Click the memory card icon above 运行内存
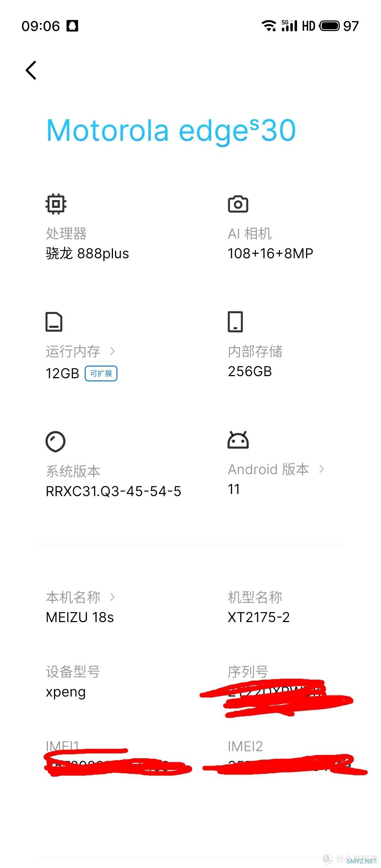Viewport: 381px width, 868px height. click(x=54, y=321)
